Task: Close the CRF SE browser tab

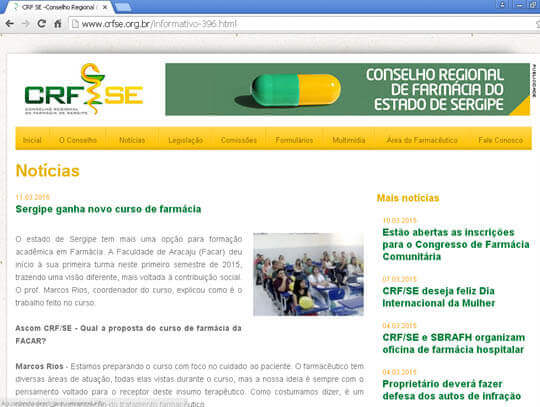Action: tap(105, 7)
